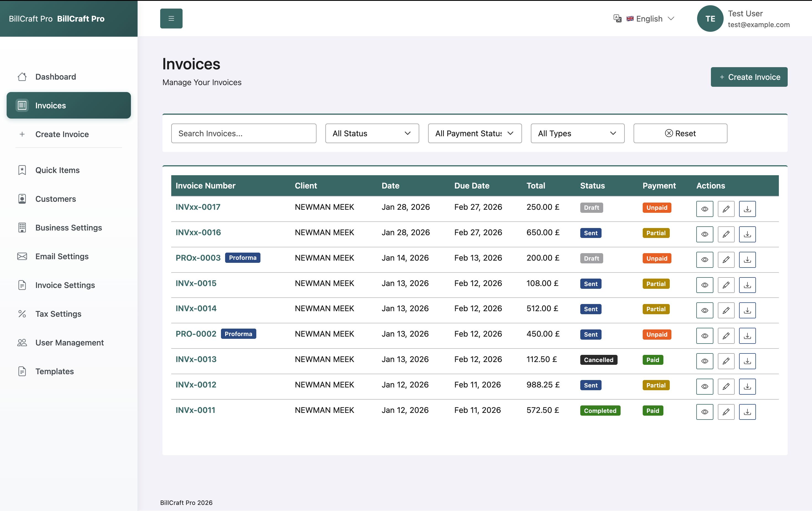Focus the Search Invoices input field

(244, 133)
